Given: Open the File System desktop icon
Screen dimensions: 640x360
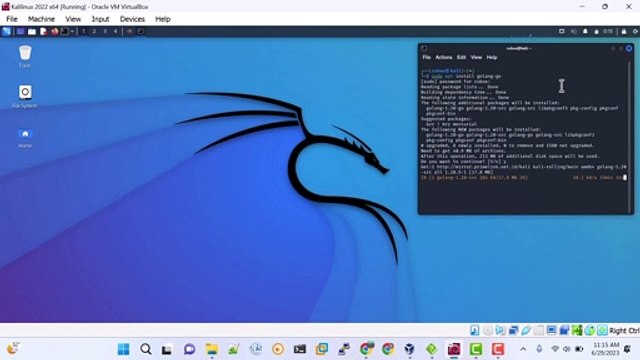Looking at the screenshot, I should tap(25, 97).
